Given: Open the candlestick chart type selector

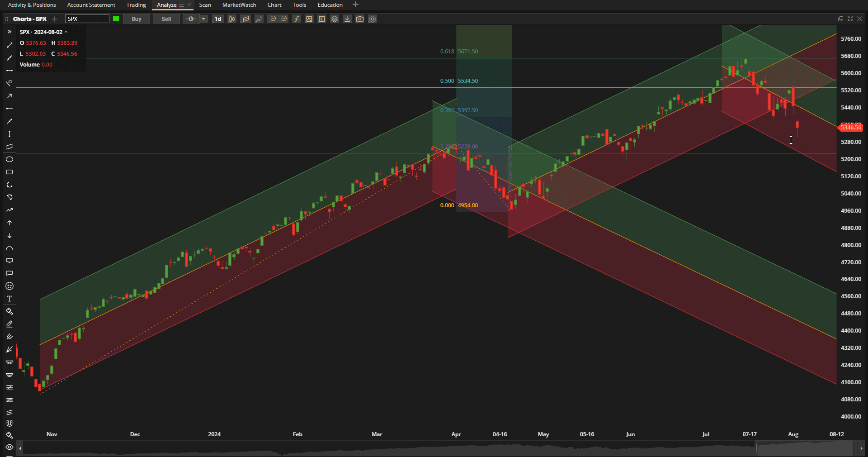Looking at the screenshot, I should point(232,19).
